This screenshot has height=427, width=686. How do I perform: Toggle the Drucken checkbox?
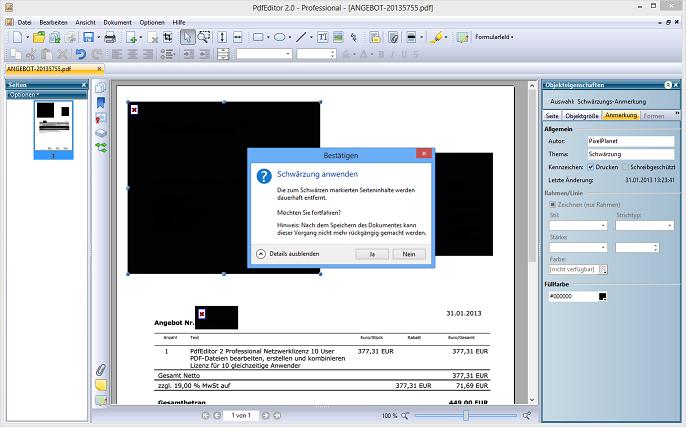click(591, 167)
